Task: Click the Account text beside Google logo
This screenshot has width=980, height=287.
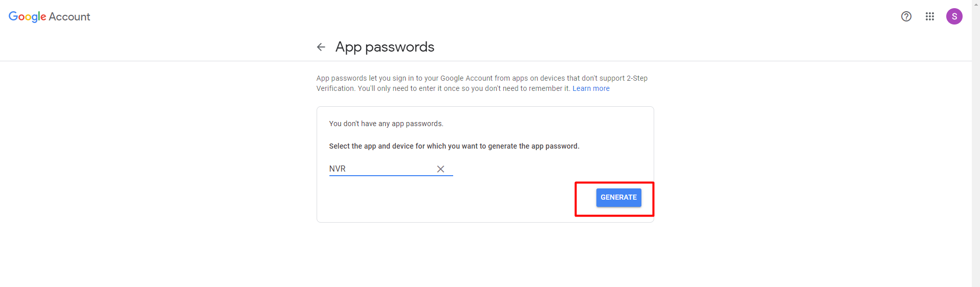Action: tap(70, 17)
